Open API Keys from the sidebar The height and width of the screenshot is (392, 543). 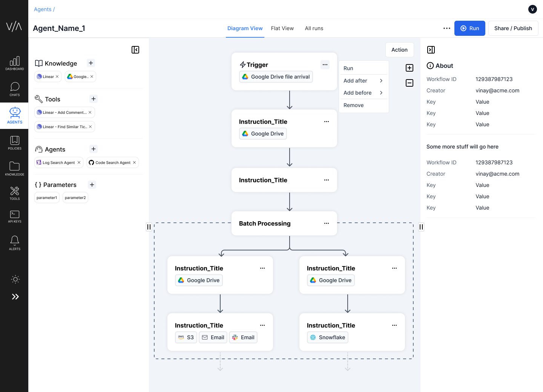(x=14, y=216)
